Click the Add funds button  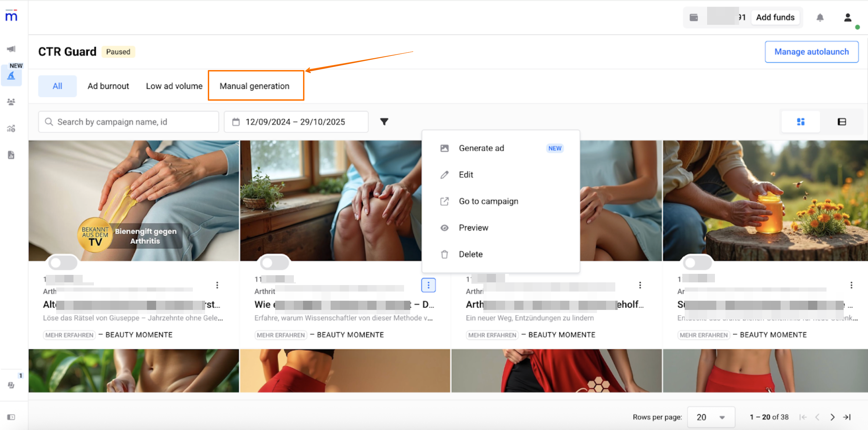pyautogui.click(x=775, y=17)
